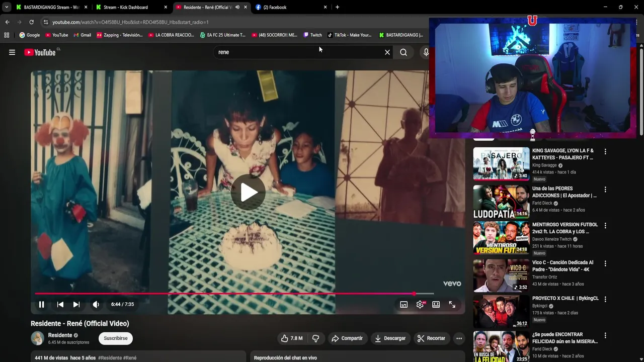
Task: Click the magnifier search button
Action: tap(404, 52)
